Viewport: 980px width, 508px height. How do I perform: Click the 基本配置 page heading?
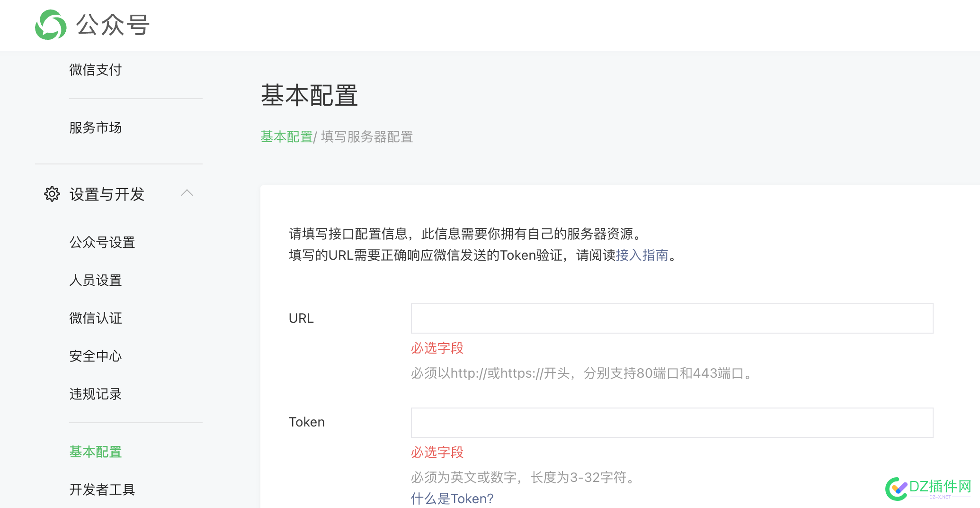click(x=309, y=95)
